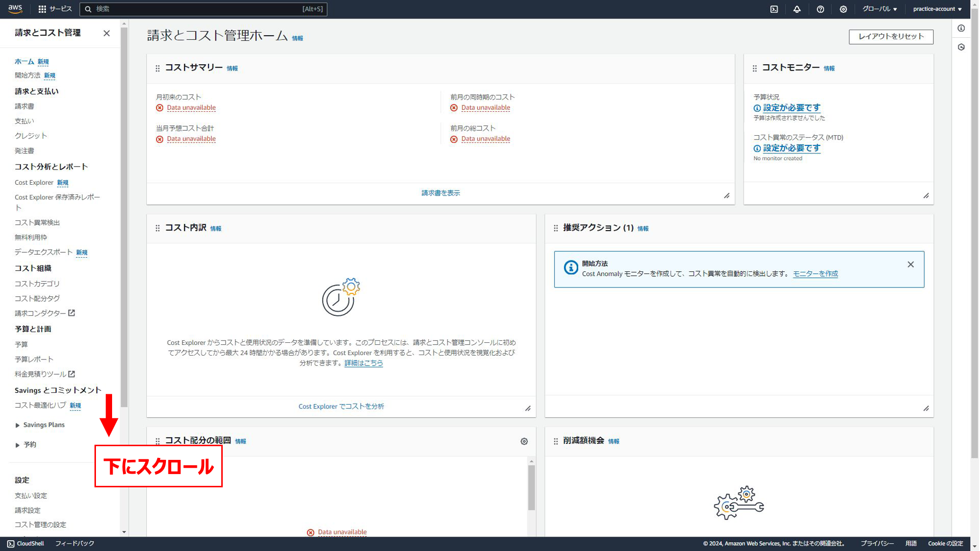This screenshot has width=980, height=551.
Task: Click フィードバック in the status bar
Action: (74, 543)
